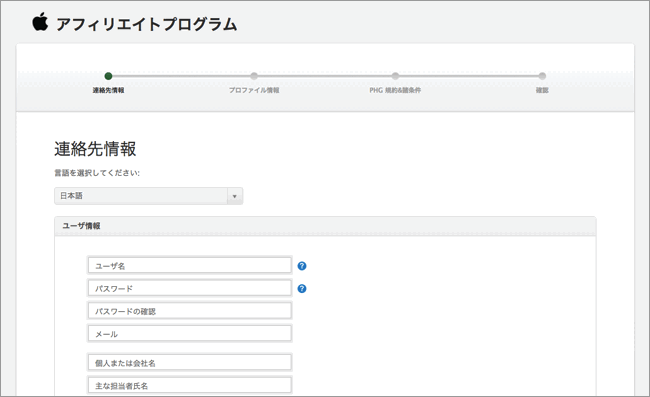This screenshot has height=397, width=650.
Task: Focus the ユーザ名 input field
Action: coord(189,266)
